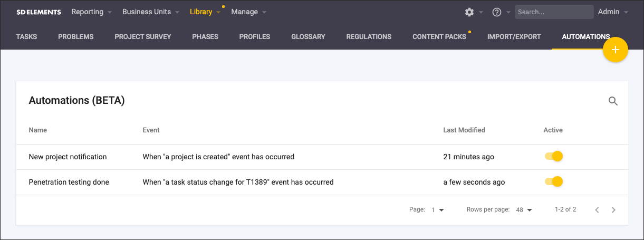Screen dimensions: 644x240
Task: Click the 'a project is created' event text
Action: [x=218, y=157]
